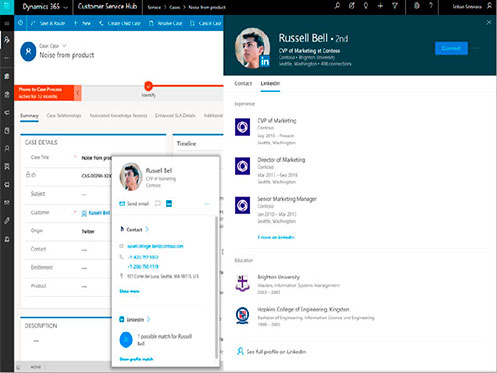
Task: Open the task flow target icon in top bar
Action: (x=351, y=6)
